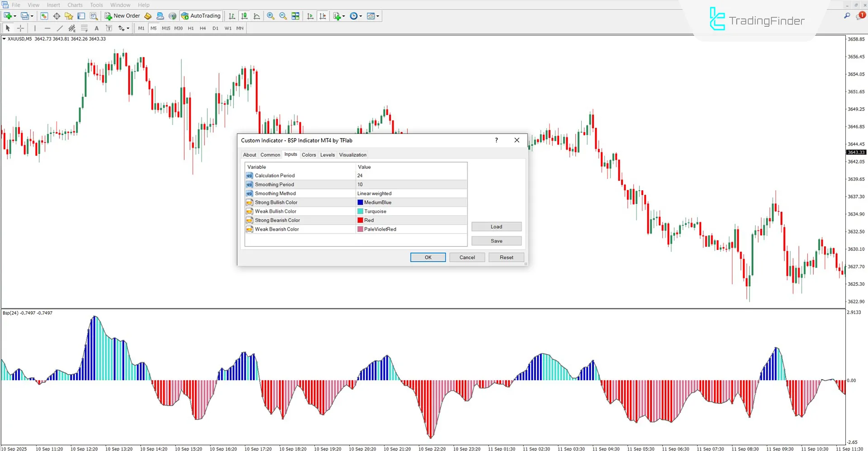Select the text annotation tool

96,28
